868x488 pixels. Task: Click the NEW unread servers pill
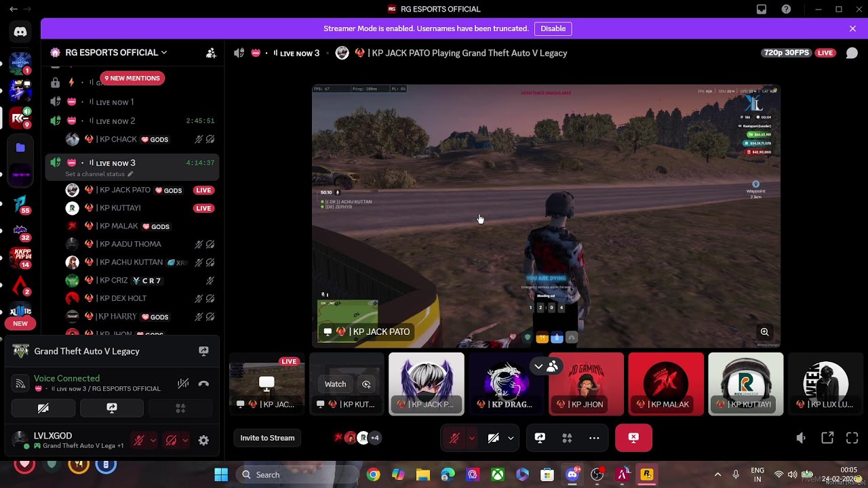click(x=20, y=324)
